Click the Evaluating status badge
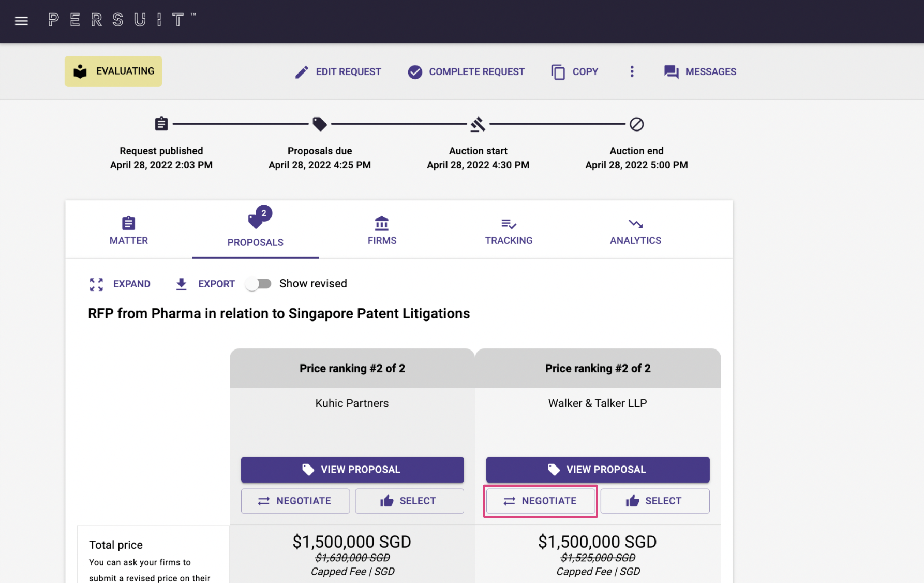 [x=113, y=71]
